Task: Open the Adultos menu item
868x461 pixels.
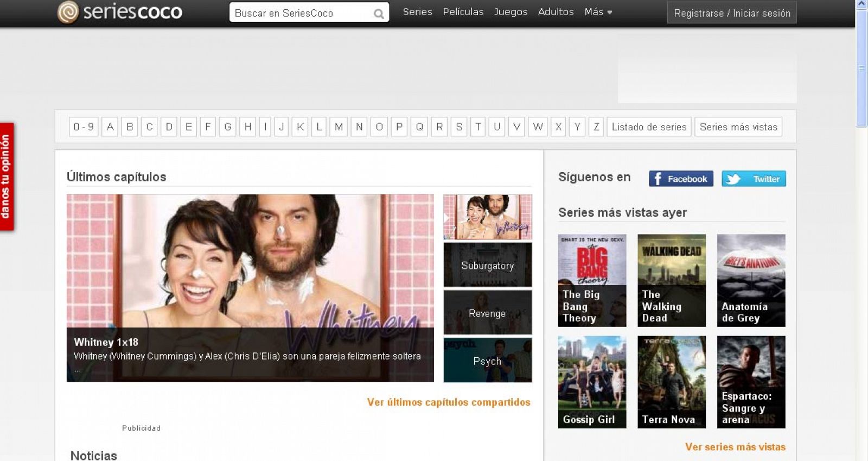Action: (556, 12)
